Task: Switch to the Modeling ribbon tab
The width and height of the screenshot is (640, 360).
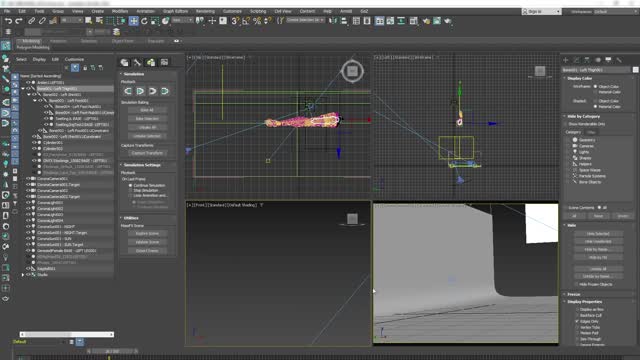Action: (x=31, y=41)
